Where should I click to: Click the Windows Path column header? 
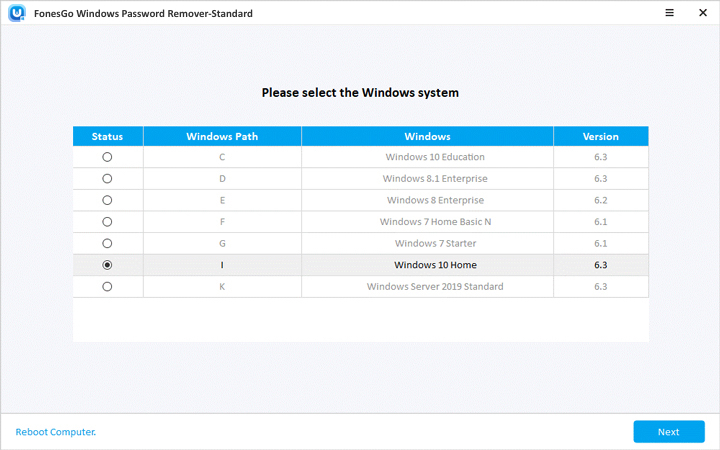[x=222, y=136]
